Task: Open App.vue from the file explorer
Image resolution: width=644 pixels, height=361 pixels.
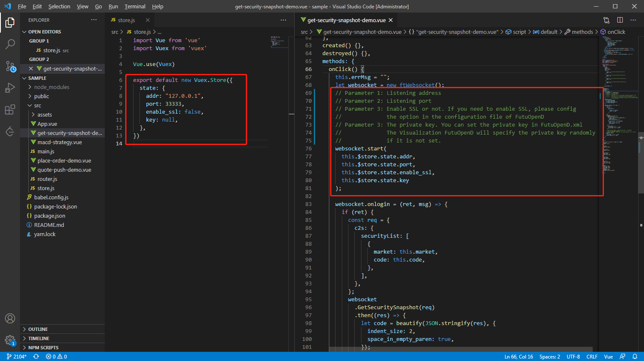Action: click(47, 124)
